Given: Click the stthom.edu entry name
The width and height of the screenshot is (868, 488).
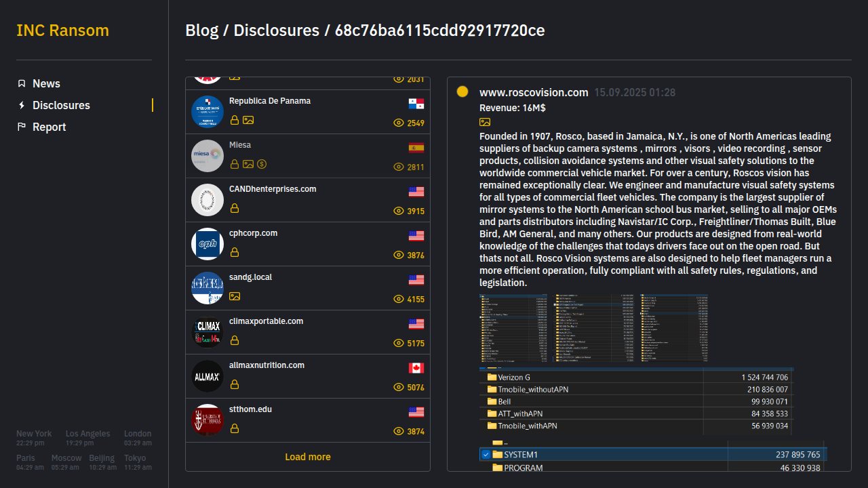Looking at the screenshot, I should 250,409.
